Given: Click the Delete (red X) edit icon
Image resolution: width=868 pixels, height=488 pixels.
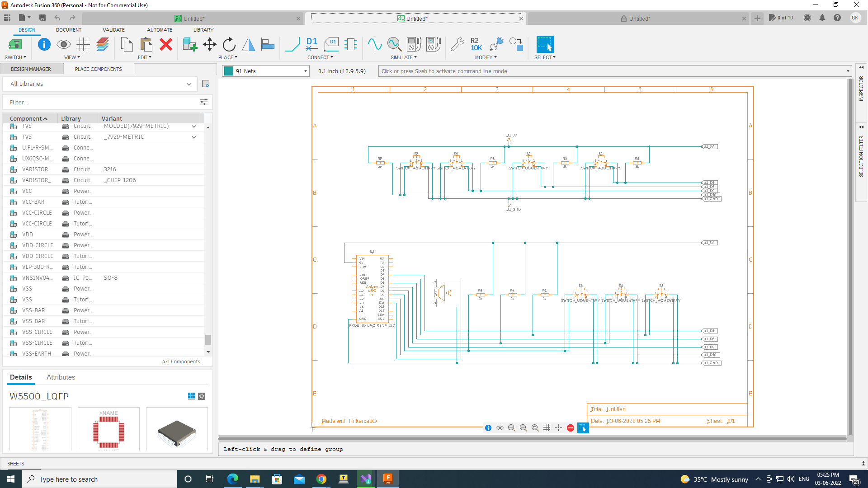Looking at the screenshot, I should click(x=165, y=44).
